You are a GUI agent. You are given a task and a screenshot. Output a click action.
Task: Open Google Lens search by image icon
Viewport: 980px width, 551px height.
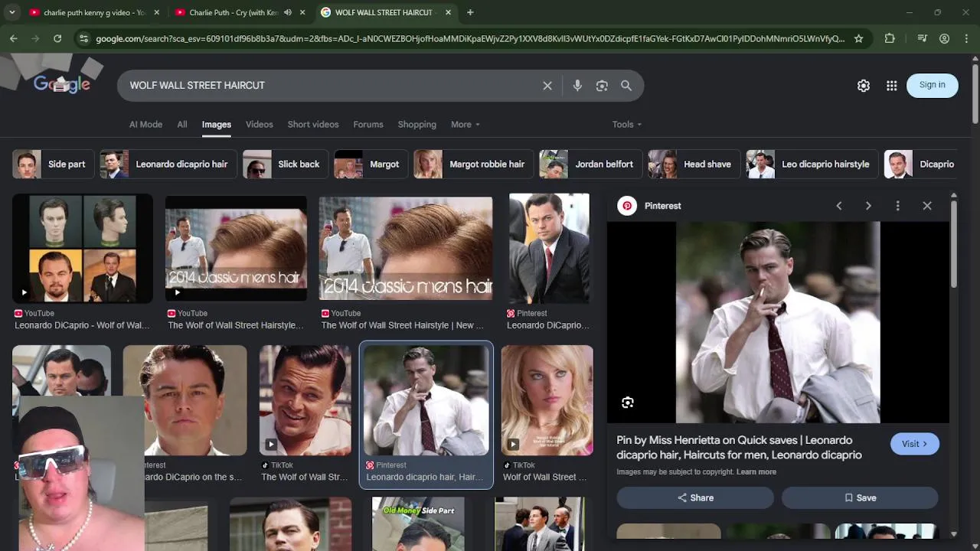point(602,86)
